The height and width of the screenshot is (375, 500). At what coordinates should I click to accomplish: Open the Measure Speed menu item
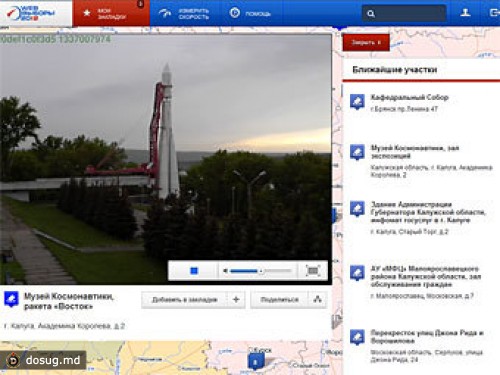pyautogui.click(x=184, y=13)
